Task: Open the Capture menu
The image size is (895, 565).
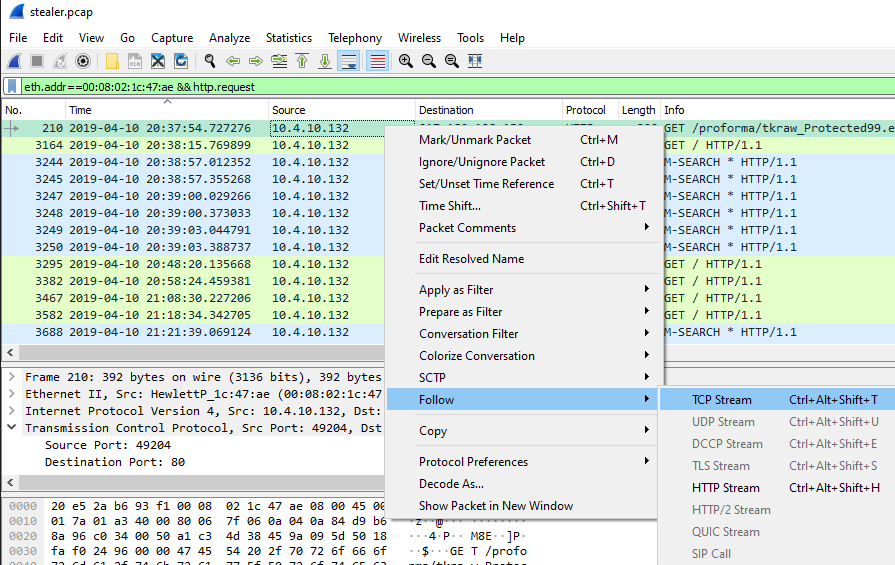Action: (172, 38)
